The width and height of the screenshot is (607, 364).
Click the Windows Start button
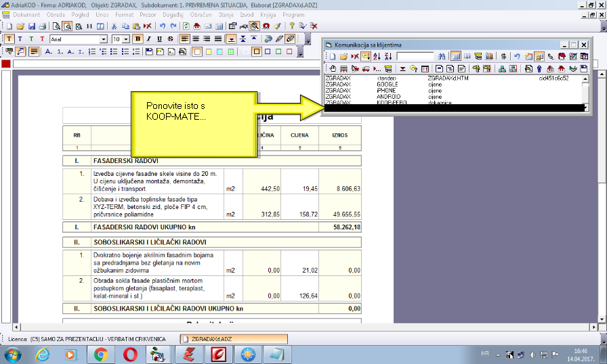coord(12,355)
